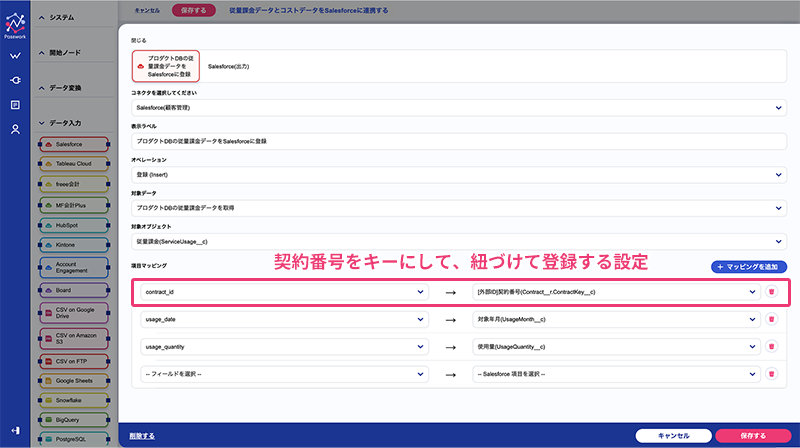Open the 使用量 Salesforce field dropdown
This screenshot has height=448, width=800.
pyautogui.click(x=616, y=347)
